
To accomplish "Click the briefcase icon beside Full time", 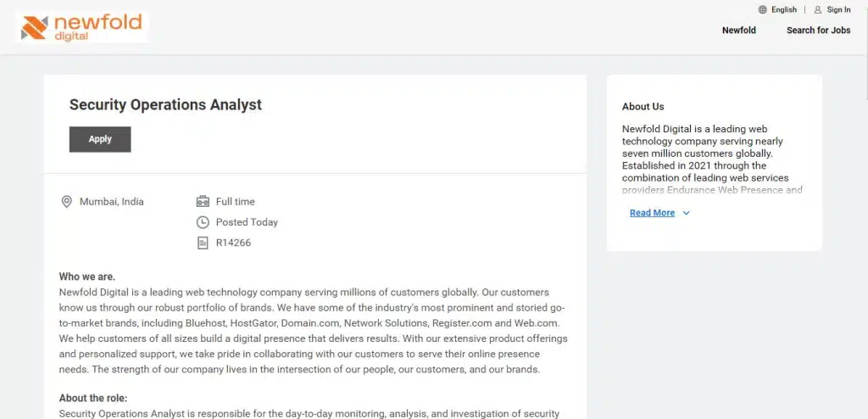I will pyautogui.click(x=203, y=202).
